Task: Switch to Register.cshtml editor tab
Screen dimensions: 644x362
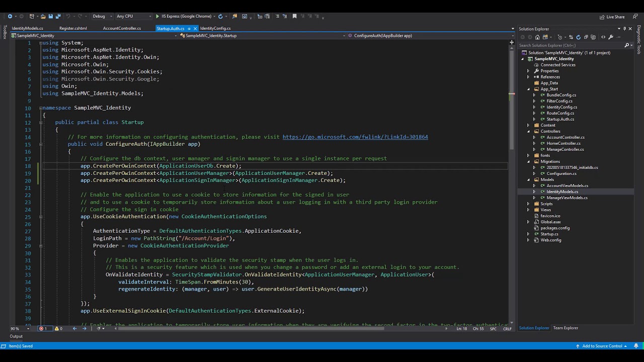Action: [73, 28]
